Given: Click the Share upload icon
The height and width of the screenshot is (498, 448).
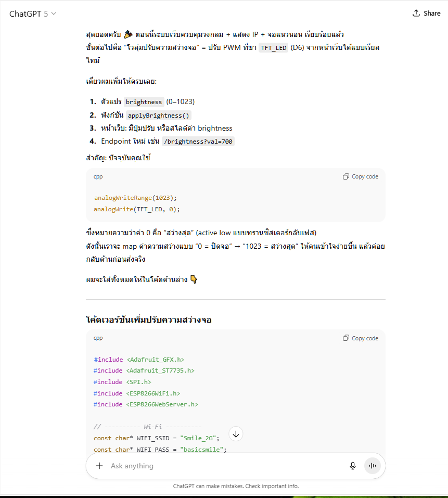Looking at the screenshot, I should click(416, 13).
